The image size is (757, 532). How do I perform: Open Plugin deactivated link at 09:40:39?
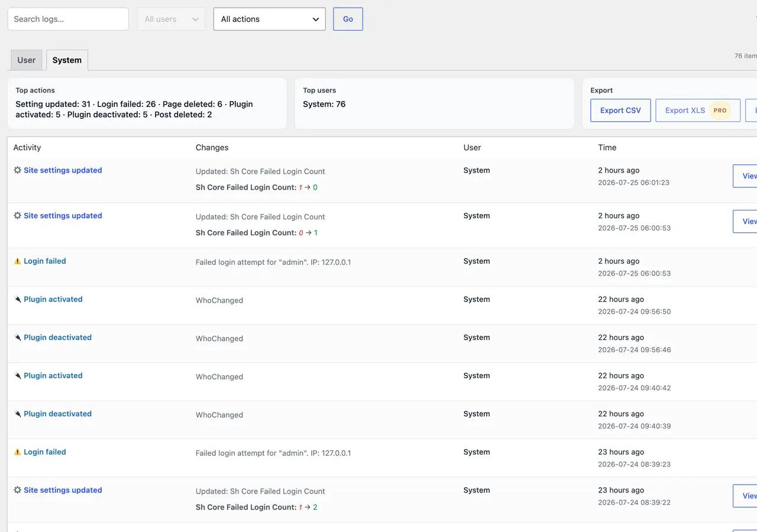(x=57, y=414)
